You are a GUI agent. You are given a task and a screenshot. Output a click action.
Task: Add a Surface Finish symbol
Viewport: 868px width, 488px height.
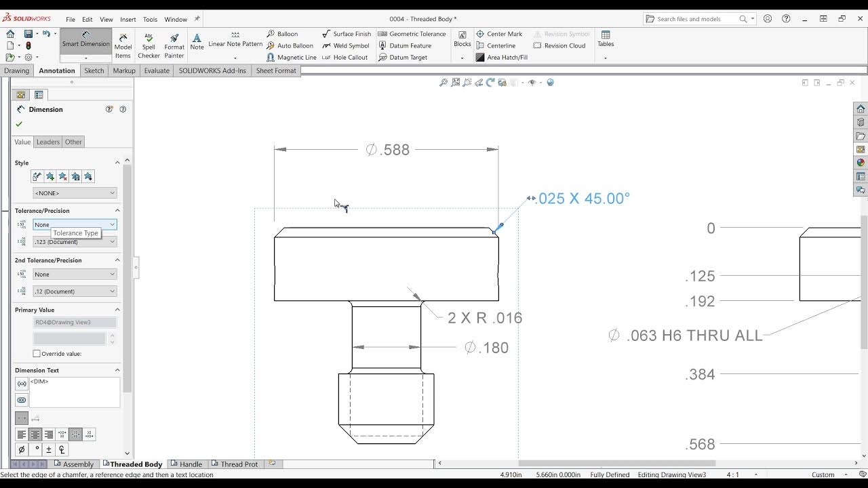pos(347,34)
